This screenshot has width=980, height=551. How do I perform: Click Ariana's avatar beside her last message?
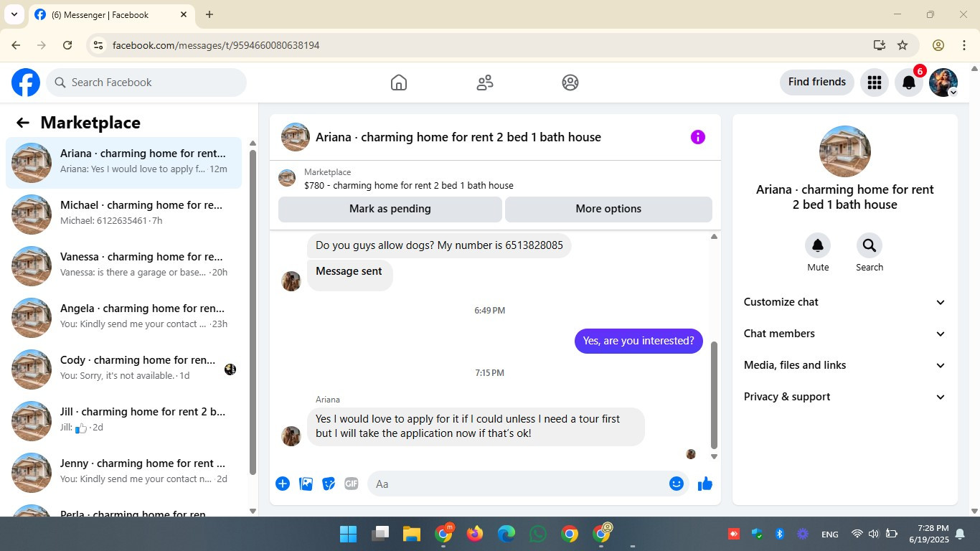click(291, 436)
